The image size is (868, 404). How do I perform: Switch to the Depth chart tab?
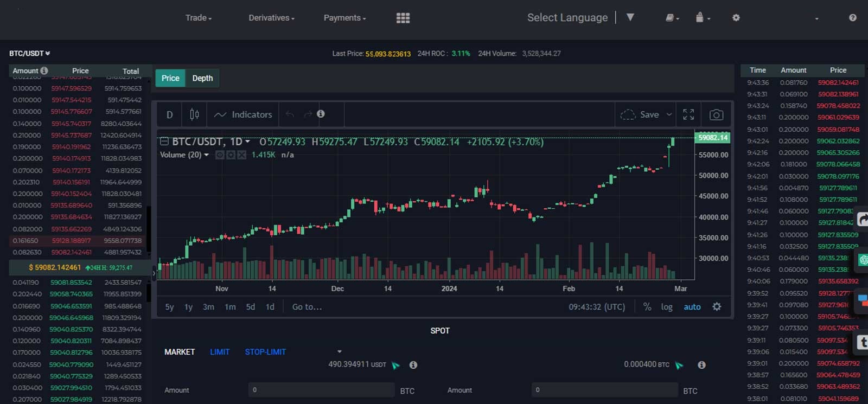coord(202,78)
